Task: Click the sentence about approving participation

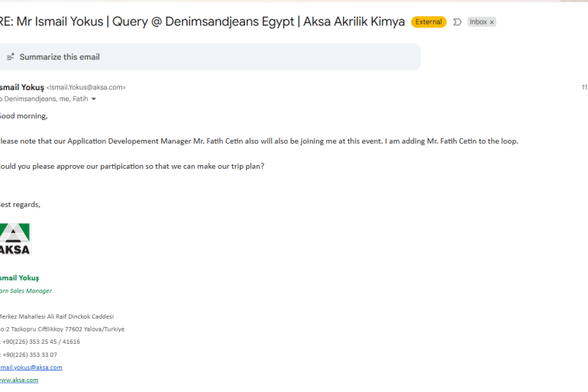Action: (134, 166)
